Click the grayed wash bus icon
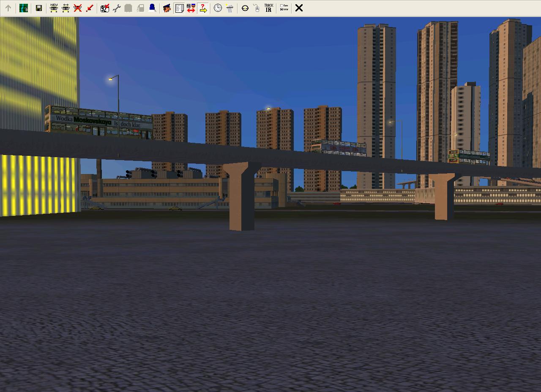This screenshot has height=392, width=541. (128, 8)
